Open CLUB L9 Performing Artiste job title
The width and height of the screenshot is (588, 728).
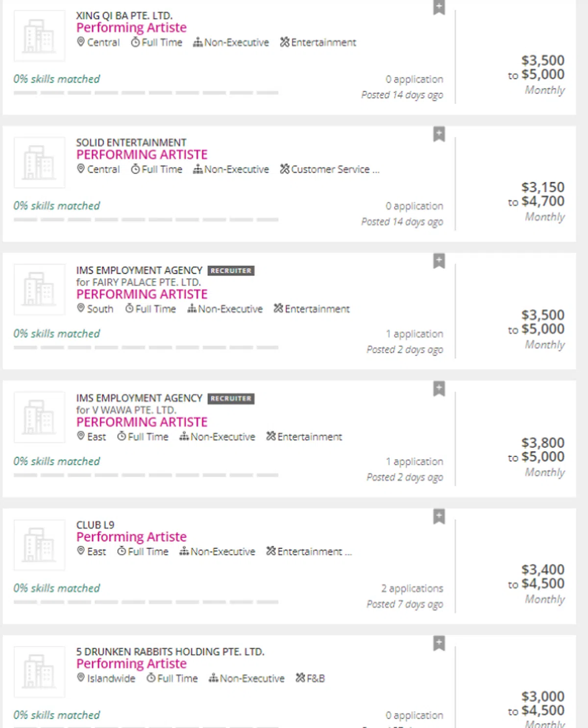[x=131, y=537]
